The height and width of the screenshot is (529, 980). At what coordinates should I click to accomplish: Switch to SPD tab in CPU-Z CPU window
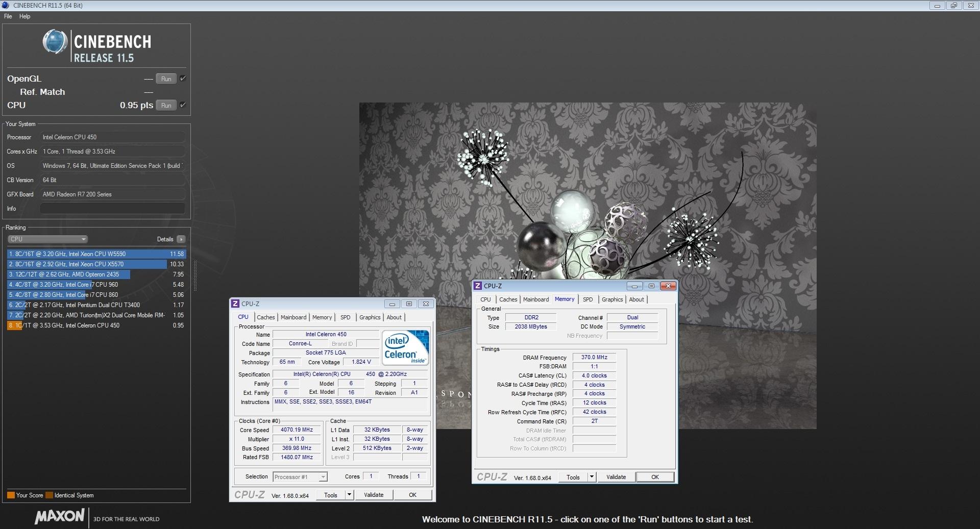tap(346, 317)
